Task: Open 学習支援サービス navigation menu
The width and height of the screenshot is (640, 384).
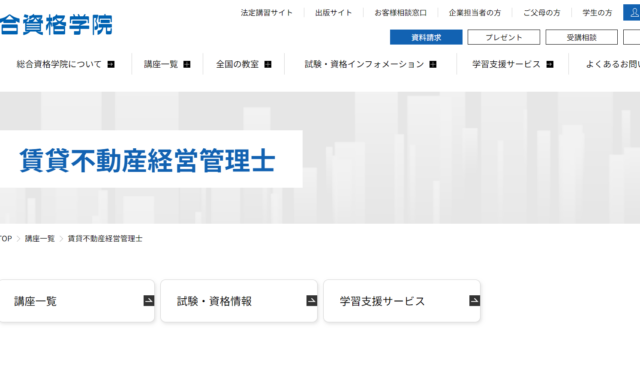Action: click(x=507, y=64)
